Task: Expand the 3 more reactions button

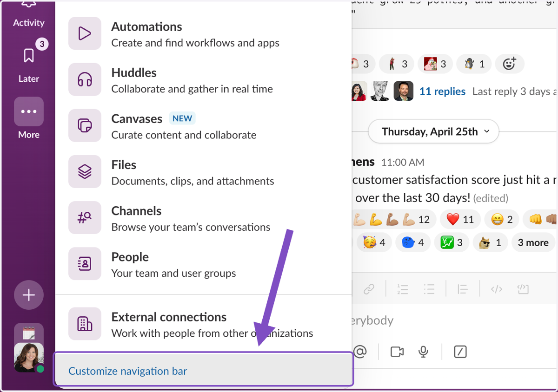Action: [x=533, y=242]
